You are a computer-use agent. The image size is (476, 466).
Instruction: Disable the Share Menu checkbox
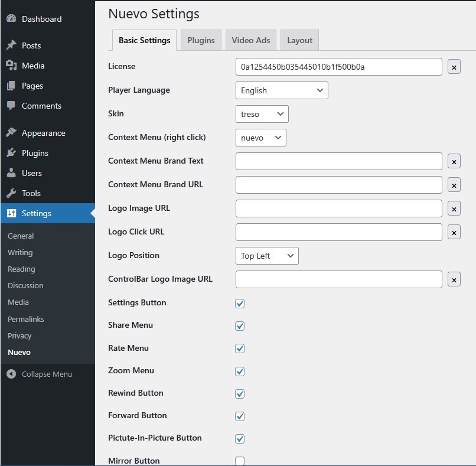click(240, 326)
